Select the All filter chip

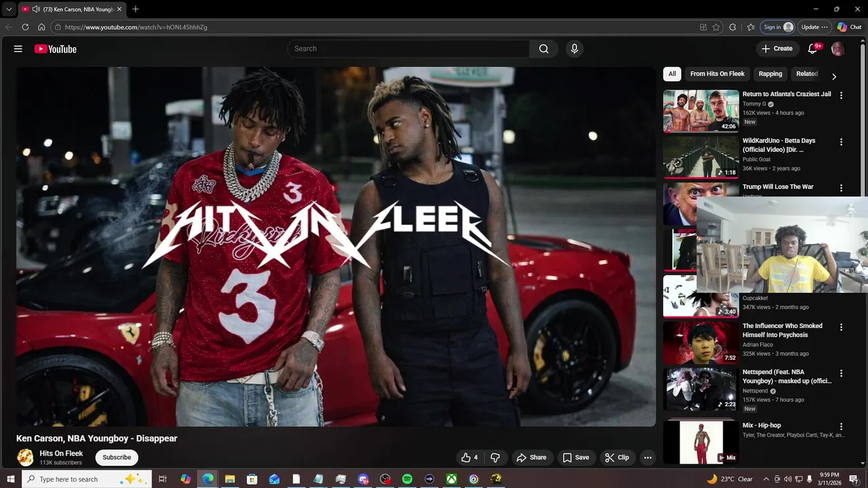tap(672, 74)
